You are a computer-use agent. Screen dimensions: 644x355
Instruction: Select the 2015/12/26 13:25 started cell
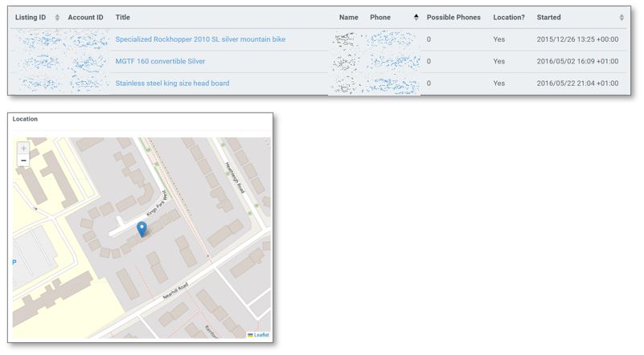(x=577, y=39)
